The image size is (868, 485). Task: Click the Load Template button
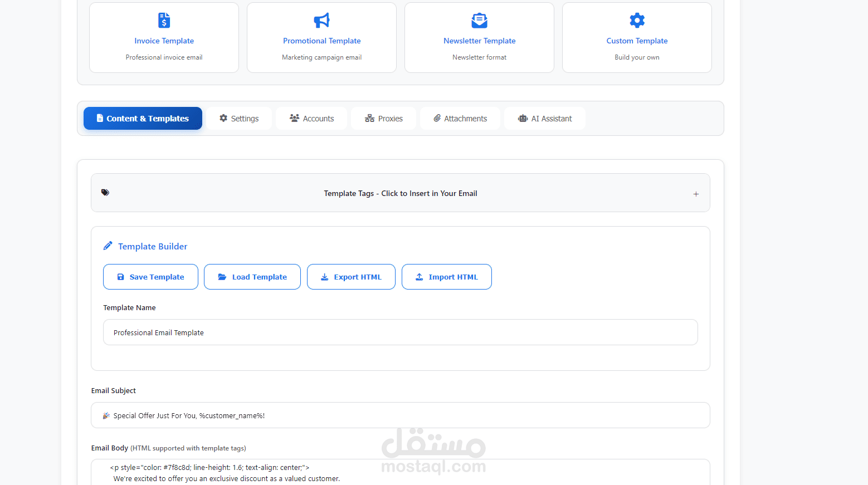pos(252,277)
